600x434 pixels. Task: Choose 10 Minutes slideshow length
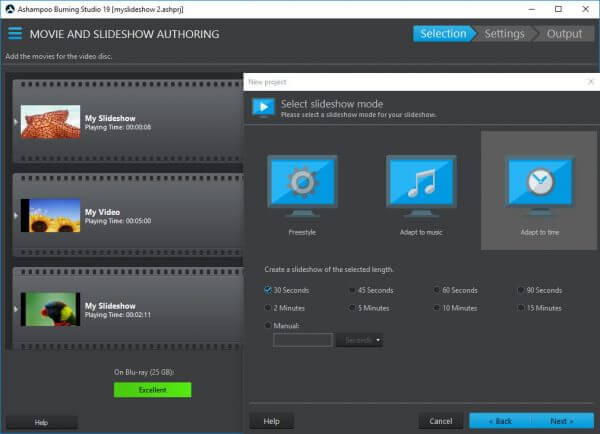[x=436, y=308]
